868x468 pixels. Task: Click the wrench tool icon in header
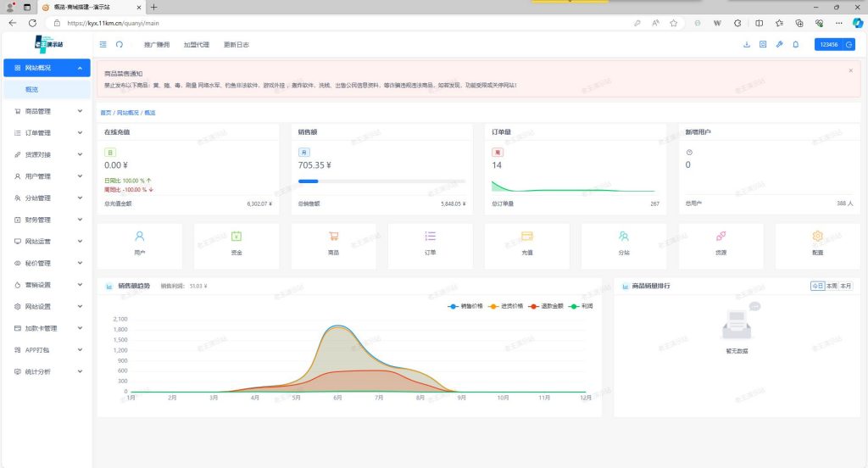pos(779,44)
